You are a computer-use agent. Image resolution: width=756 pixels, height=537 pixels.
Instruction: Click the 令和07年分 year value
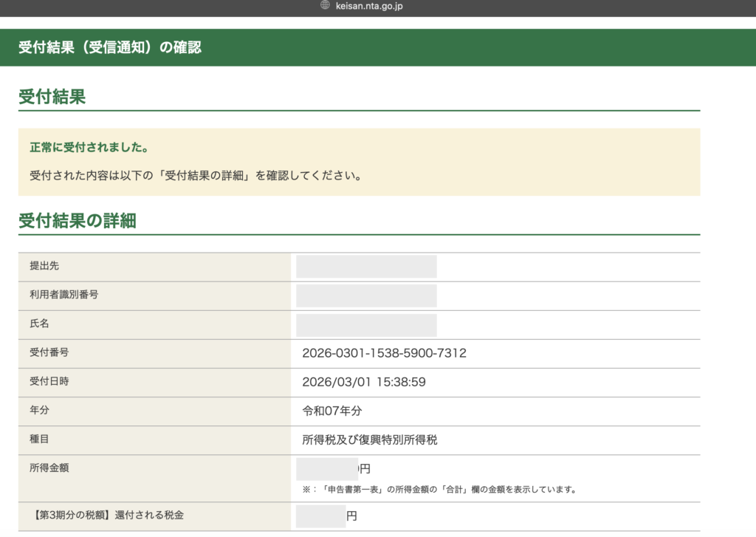click(x=332, y=411)
